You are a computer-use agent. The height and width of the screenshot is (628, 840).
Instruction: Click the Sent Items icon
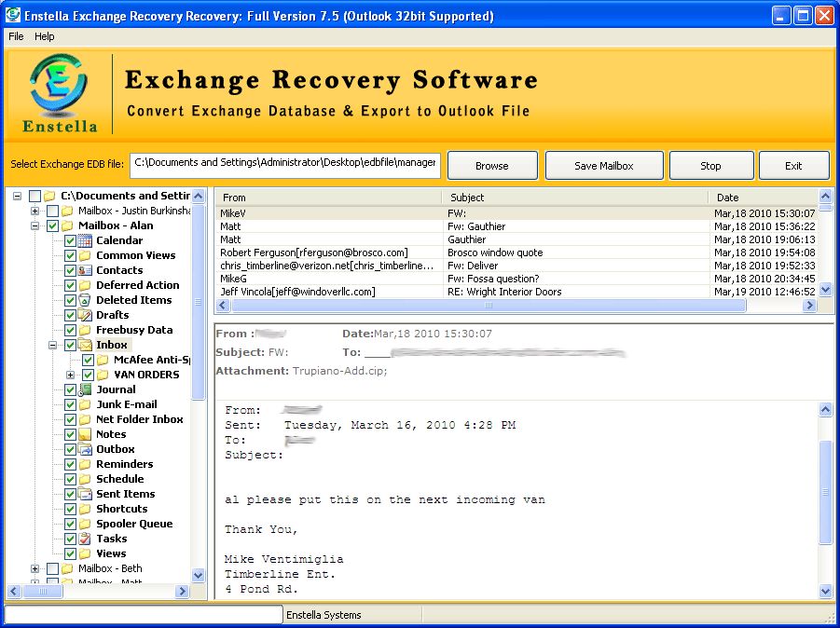pyautogui.click(x=85, y=494)
